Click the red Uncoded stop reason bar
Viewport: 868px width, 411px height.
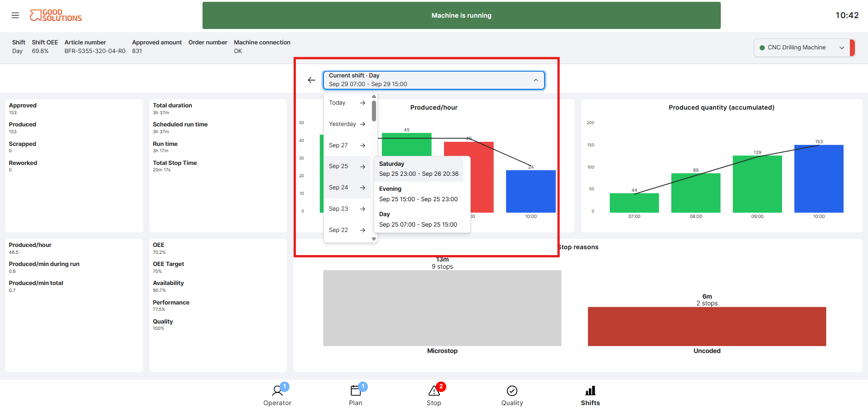click(707, 326)
